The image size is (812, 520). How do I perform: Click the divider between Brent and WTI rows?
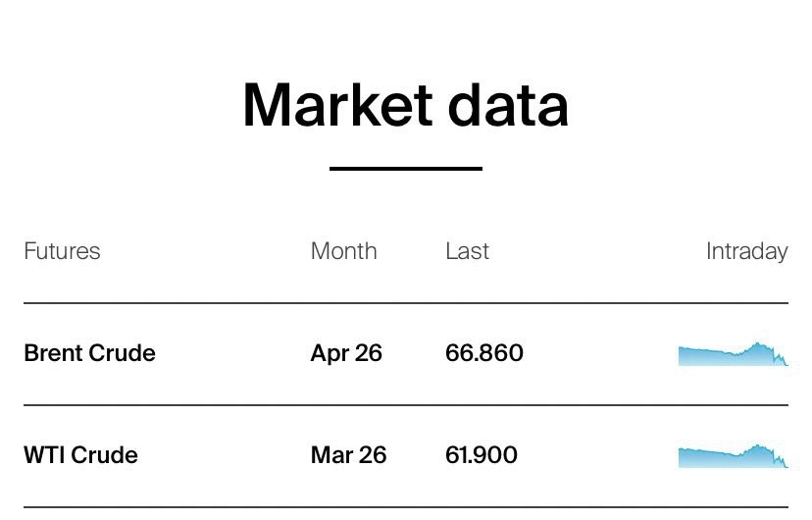[x=405, y=404]
